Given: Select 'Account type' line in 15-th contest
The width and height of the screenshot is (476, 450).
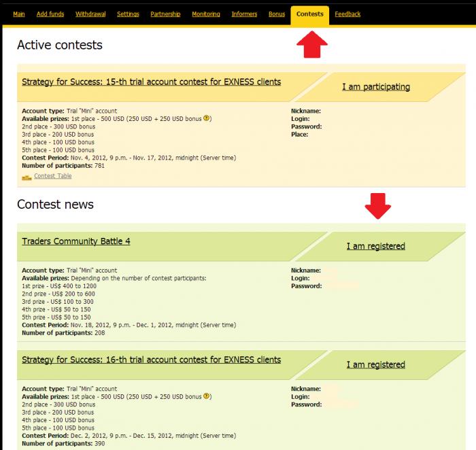Looking at the screenshot, I should coord(69,111).
